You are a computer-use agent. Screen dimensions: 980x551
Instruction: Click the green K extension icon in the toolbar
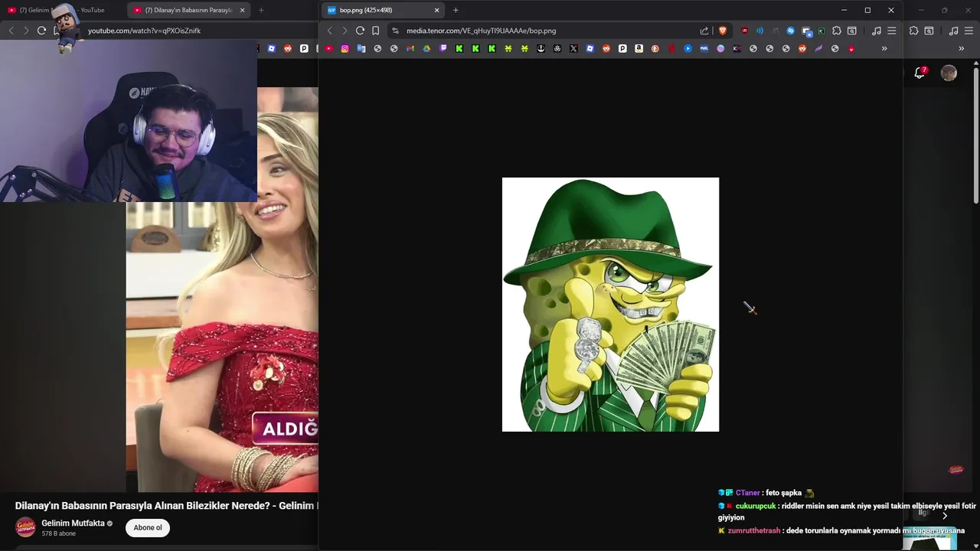[822, 31]
